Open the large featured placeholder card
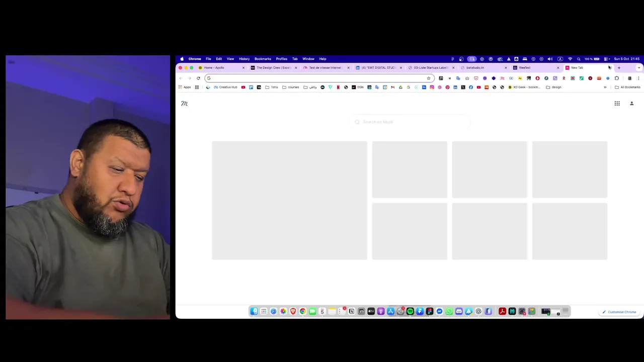The width and height of the screenshot is (644, 362). pos(289,200)
